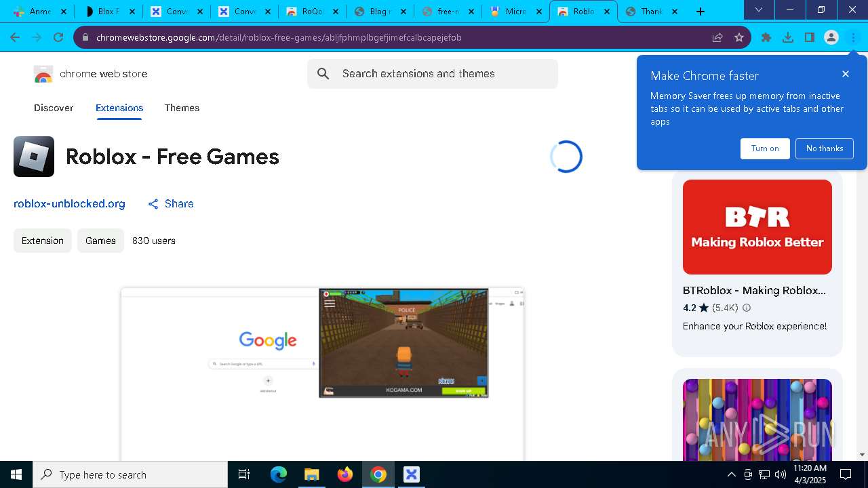Click Type here to search box
The height and width of the screenshot is (488, 868).
[x=130, y=474]
